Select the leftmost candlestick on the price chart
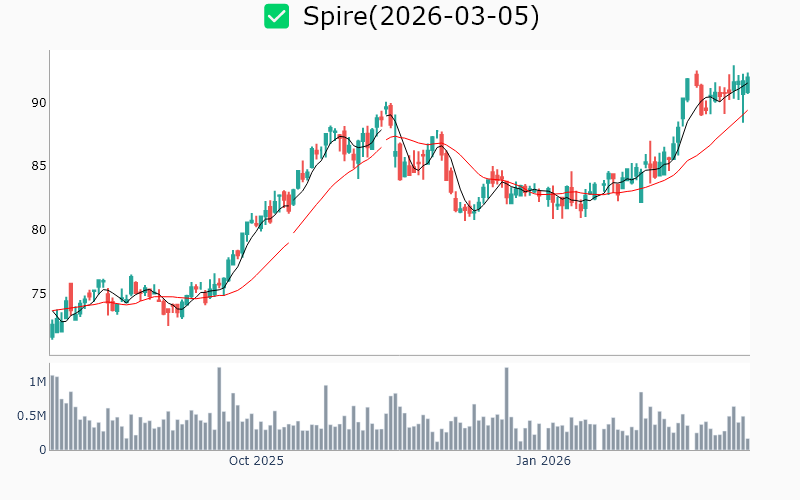 52,329
